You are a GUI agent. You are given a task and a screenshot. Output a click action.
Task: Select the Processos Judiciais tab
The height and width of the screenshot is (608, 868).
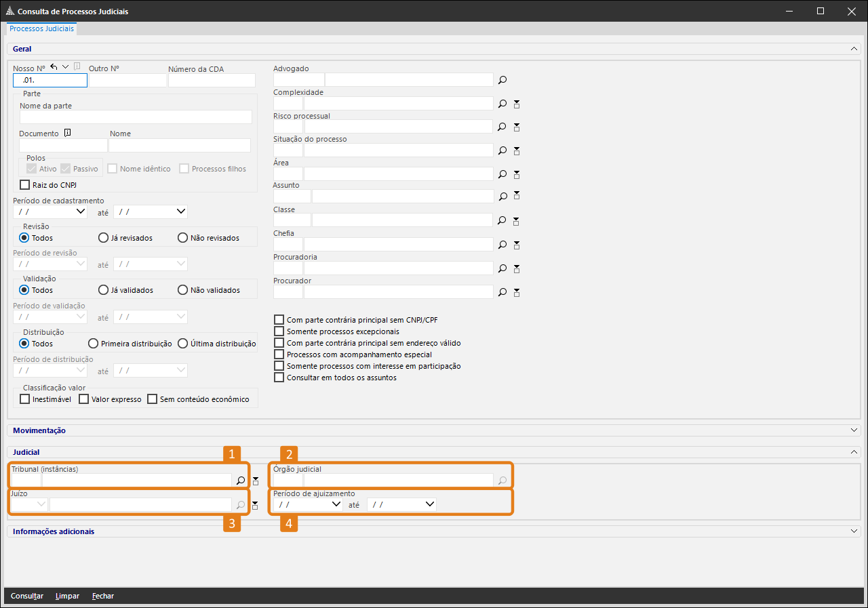(x=42, y=29)
